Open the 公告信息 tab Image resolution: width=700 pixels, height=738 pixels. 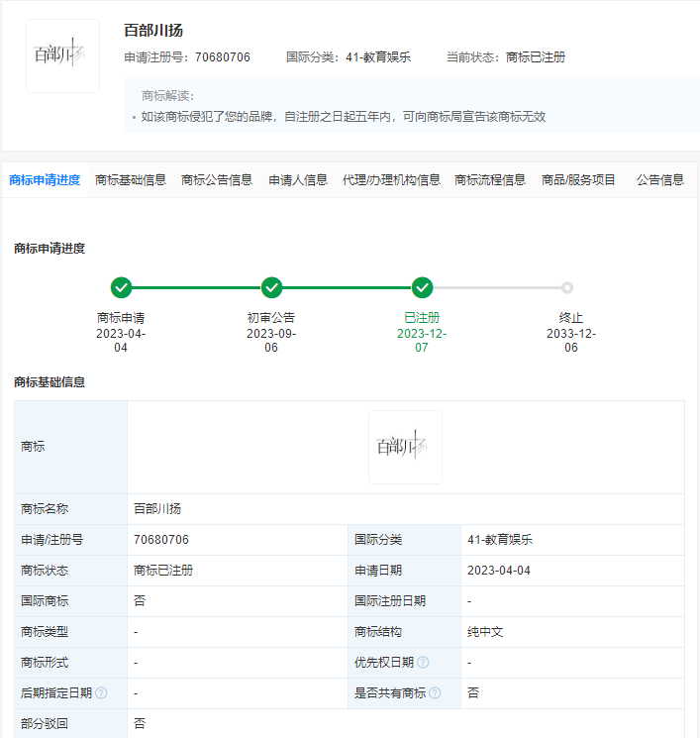[x=660, y=179]
